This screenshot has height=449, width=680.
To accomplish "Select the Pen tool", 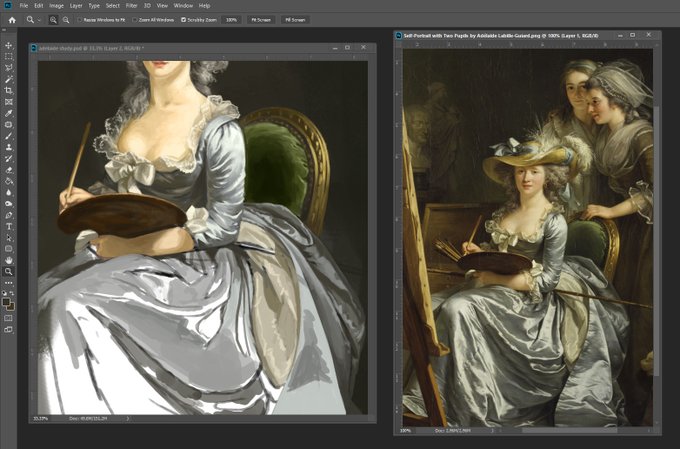I will 8,215.
